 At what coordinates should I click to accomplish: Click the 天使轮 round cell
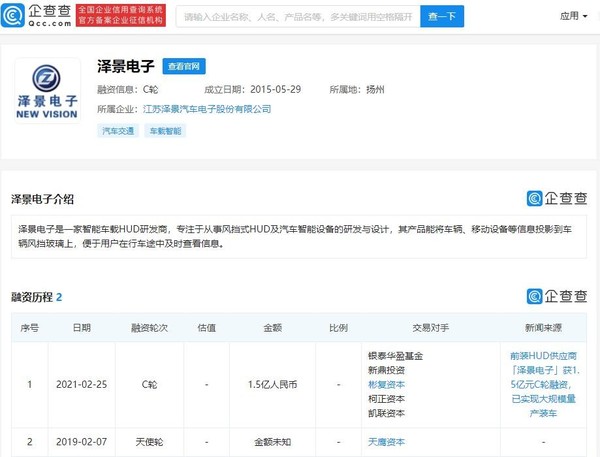click(149, 442)
